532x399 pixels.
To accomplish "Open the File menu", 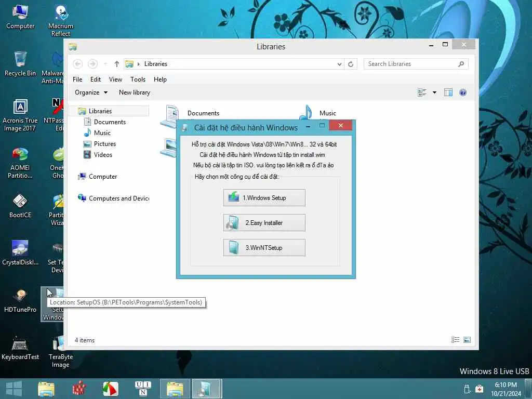I will coord(77,79).
